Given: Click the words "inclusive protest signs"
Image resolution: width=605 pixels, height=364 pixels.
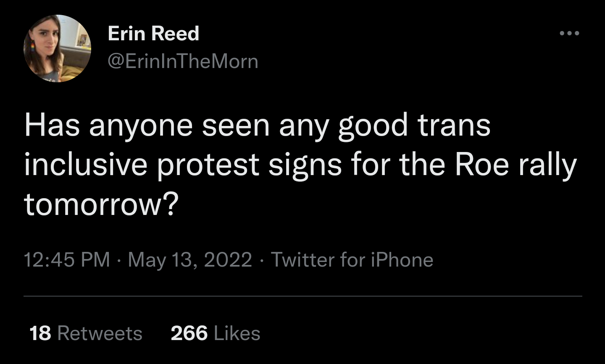Looking at the screenshot, I should [x=183, y=165].
